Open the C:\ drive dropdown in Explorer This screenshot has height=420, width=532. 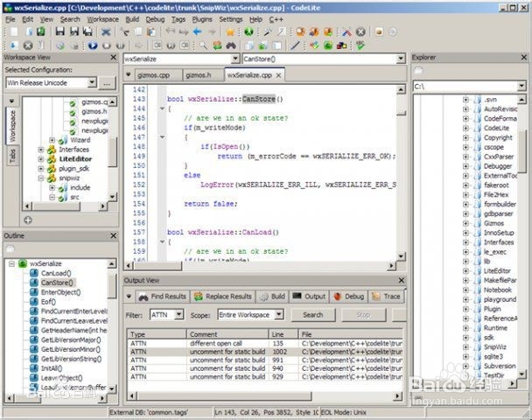point(521,86)
